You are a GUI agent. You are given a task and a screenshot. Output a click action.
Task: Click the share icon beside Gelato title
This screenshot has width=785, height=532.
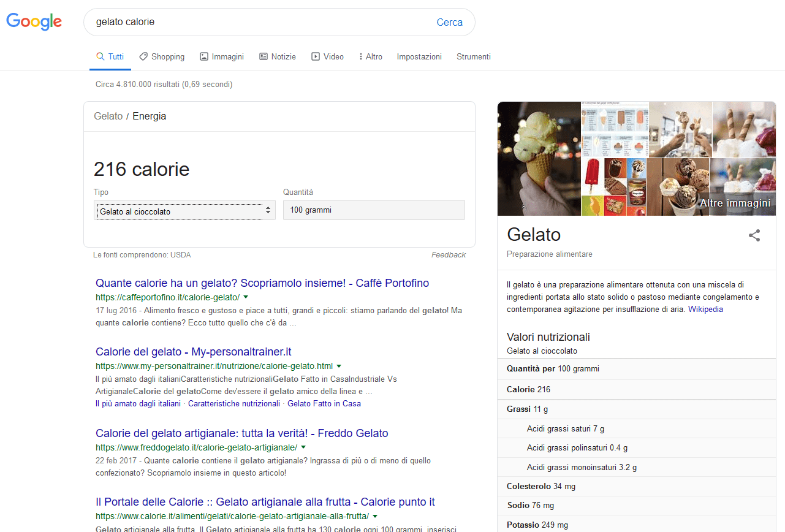tap(754, 235)
